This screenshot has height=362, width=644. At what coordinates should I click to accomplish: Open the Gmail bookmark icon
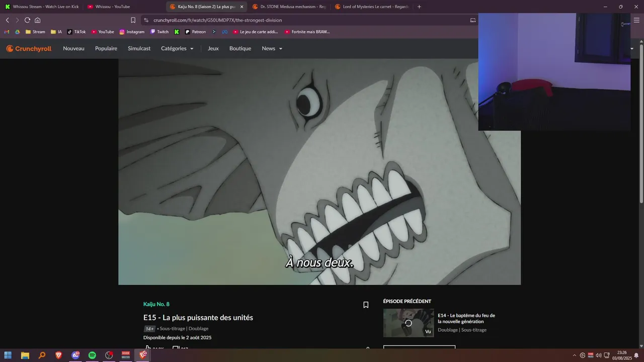coord(8,32)
